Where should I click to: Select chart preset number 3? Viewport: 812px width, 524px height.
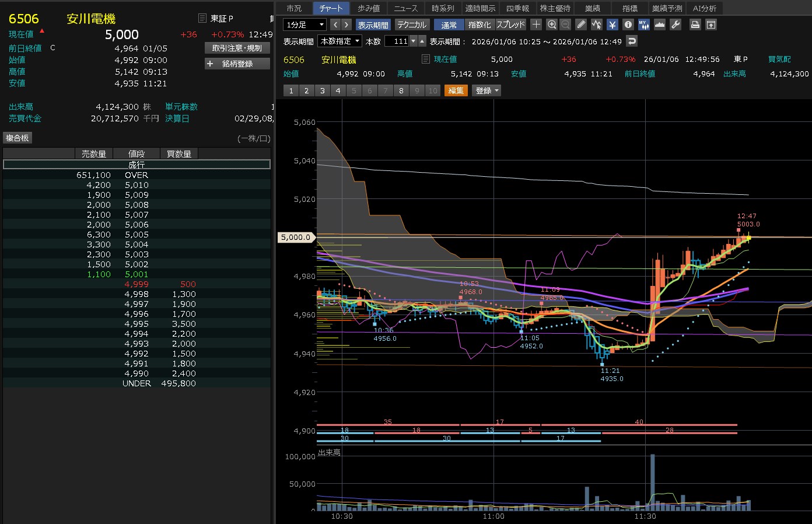pos(322,90)
